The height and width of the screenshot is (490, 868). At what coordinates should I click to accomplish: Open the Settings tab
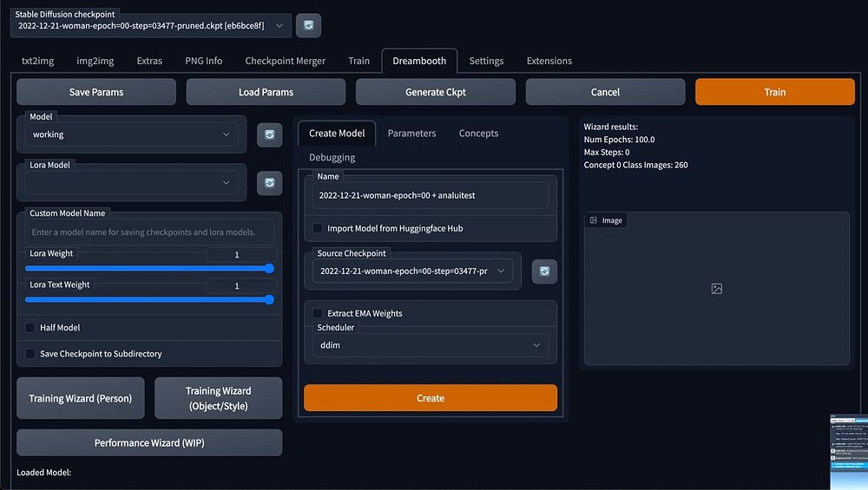coord(487,61)
